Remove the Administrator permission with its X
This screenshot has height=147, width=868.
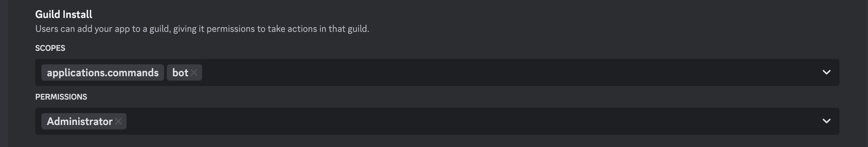pos(118,121)
